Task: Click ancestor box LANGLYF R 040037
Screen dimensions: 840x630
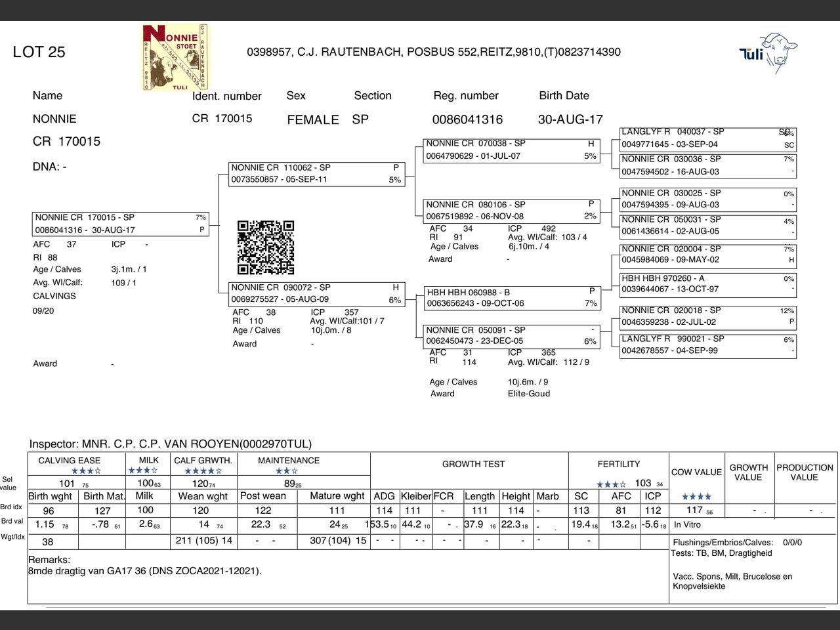Action: (708, 138)
